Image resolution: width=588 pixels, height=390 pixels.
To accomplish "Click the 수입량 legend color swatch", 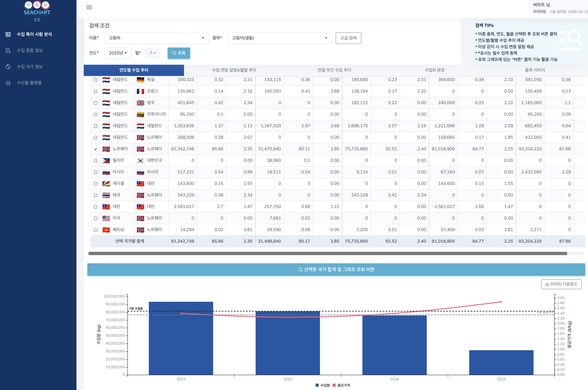I will tap(317, 385).
